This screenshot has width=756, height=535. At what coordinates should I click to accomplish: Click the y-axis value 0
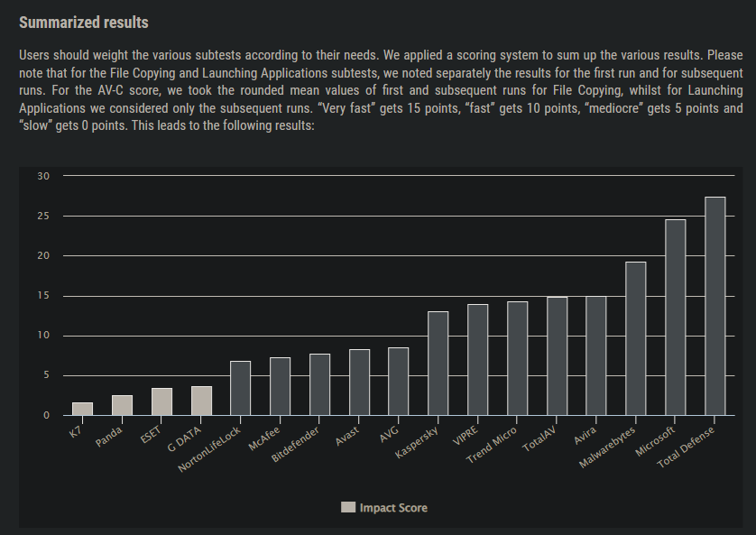(x=46, y=415)
